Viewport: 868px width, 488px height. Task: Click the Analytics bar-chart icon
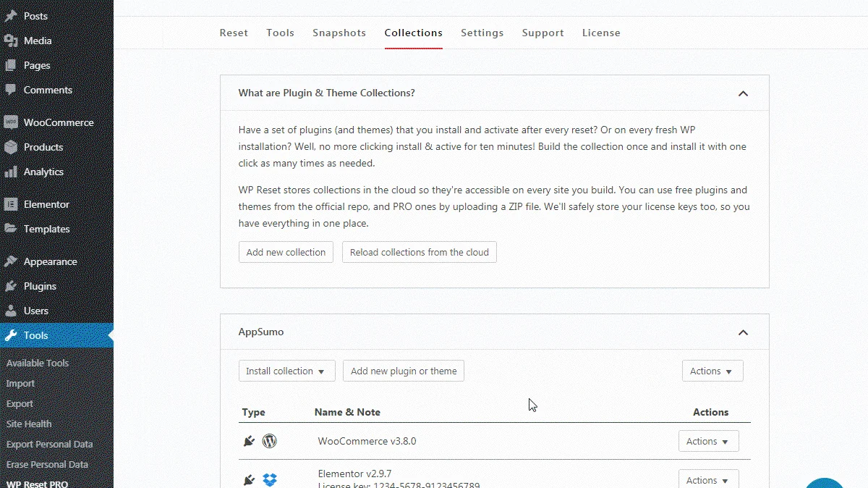click(11, 172)
